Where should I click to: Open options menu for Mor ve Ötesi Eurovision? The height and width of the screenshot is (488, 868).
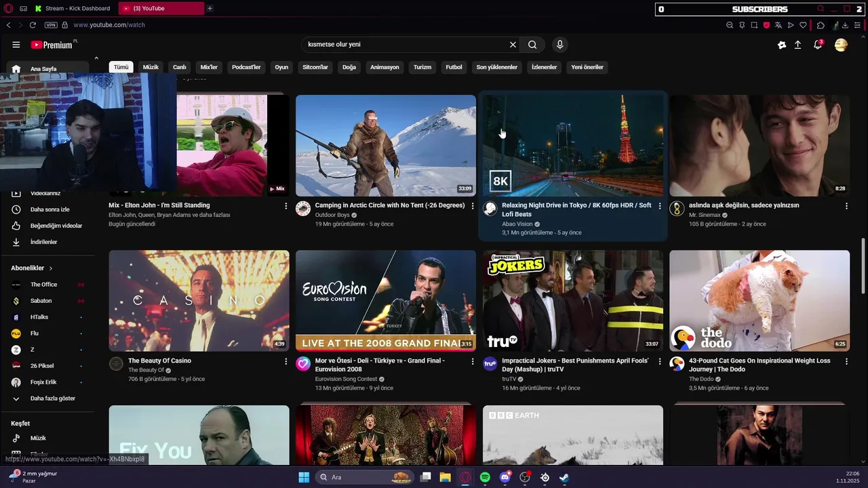pyautogui.click(x=473, y=362)
